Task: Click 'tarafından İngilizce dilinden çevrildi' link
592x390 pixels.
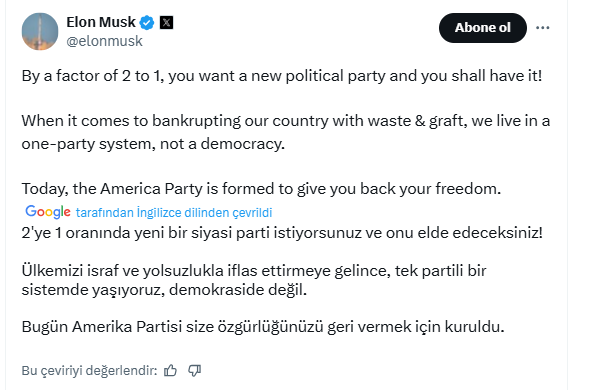Action: pyautogui.click(x=174, y=212)
